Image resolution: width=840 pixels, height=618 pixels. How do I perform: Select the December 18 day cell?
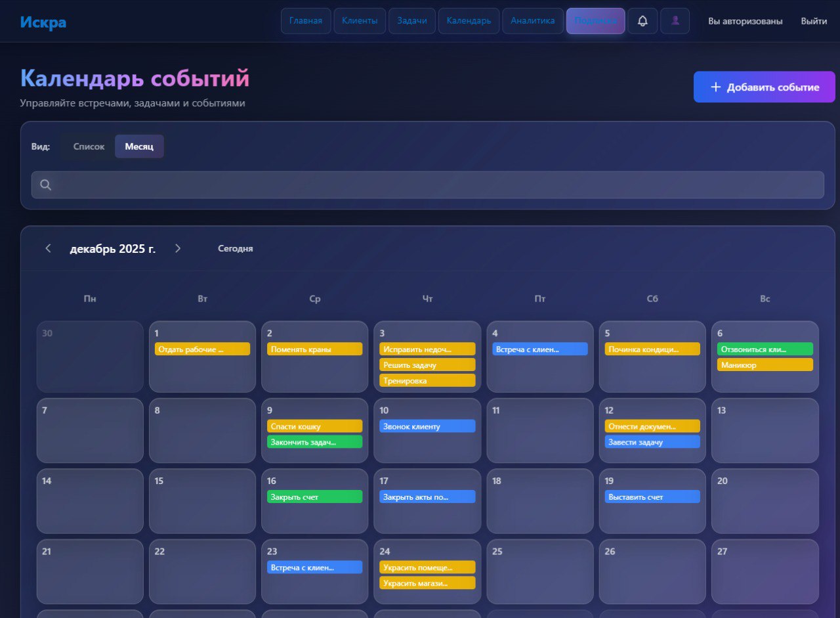(539, 506)
